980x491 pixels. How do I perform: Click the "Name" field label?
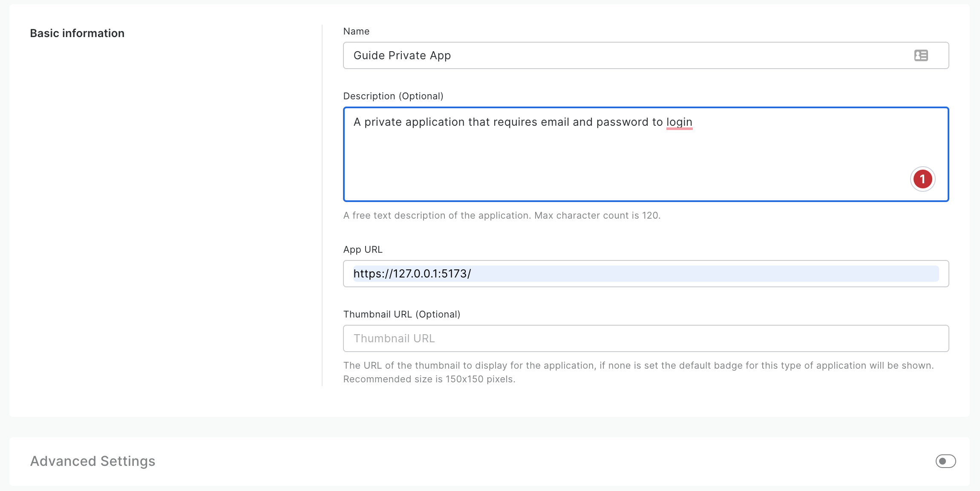click(356, 31)
